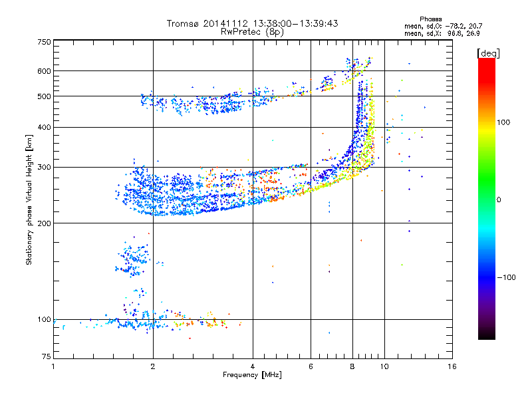
Task: Click the 4 MHz frequency tick label
Action: tap(253, 366)
